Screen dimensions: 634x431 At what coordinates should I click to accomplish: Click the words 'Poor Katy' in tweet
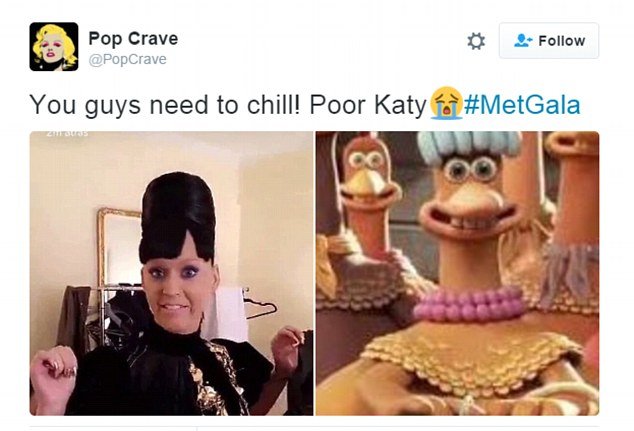(x=368, y=105)
